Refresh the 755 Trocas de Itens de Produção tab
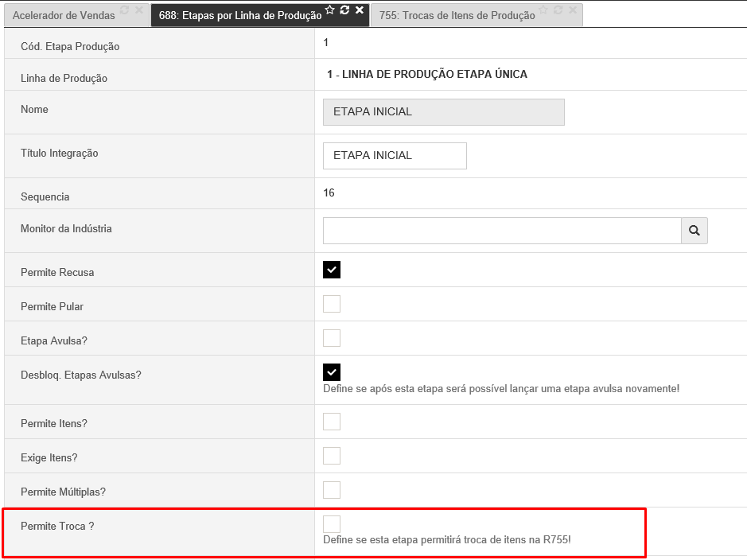Image resolution: width=747 pixels, height=560 pixels. coord(558,10)
